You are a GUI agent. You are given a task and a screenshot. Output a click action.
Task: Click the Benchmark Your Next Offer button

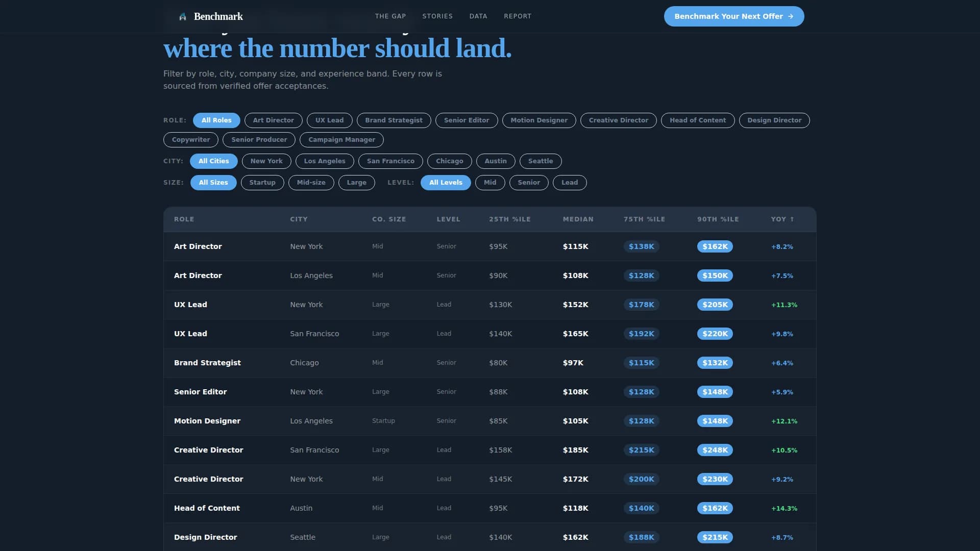pyautogui.click(x=733, y=16)
